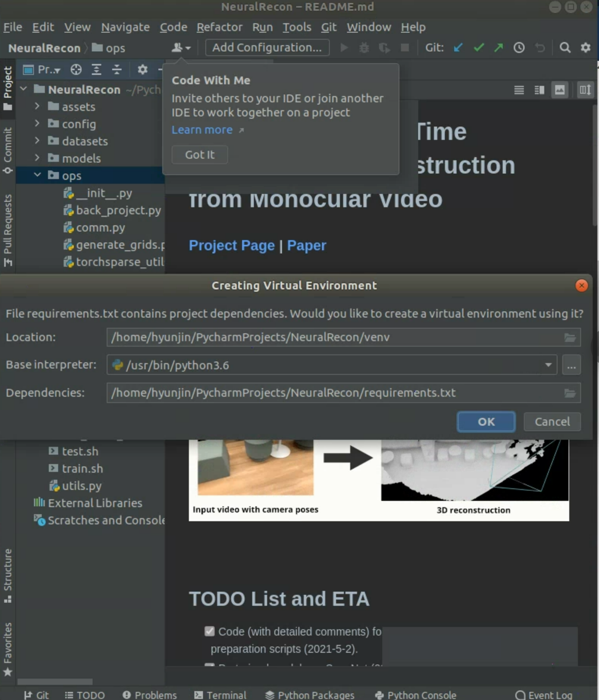Open the Tools menu
This screenshot has width=599, height=700.
[x=297, y=27]
